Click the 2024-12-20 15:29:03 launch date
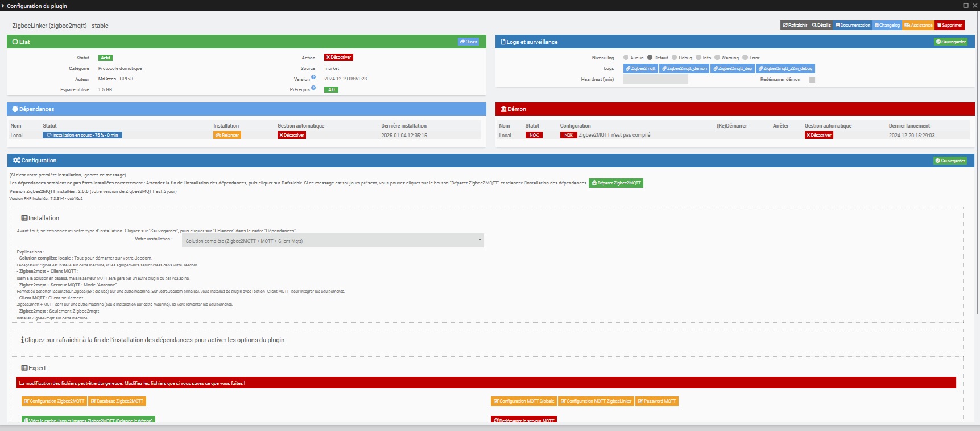The width and height of the screenshot is (980, 431). (x=912, y=136)
